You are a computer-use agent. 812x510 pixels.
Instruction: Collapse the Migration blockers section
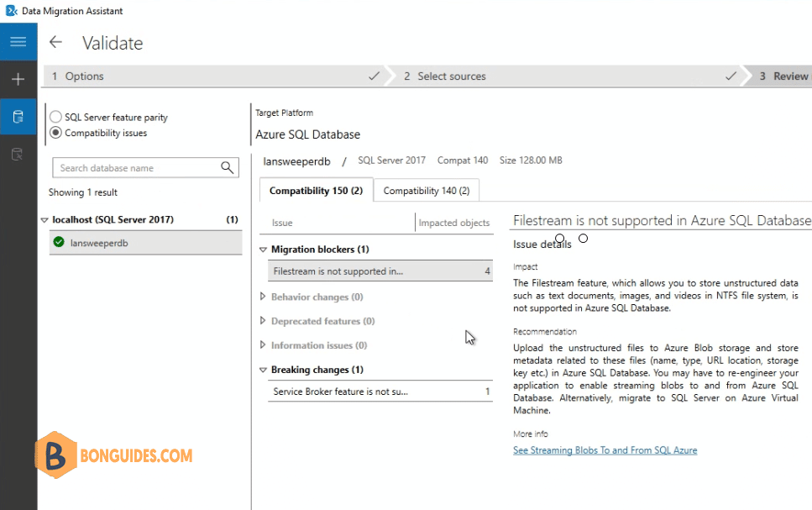click(263, 250)
